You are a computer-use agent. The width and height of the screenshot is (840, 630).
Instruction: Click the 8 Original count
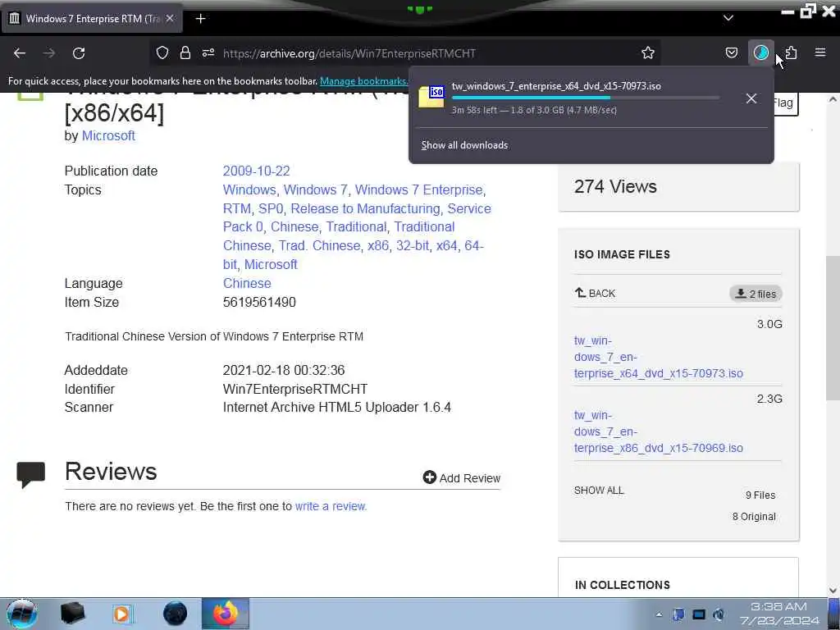[x=754, y=517]
